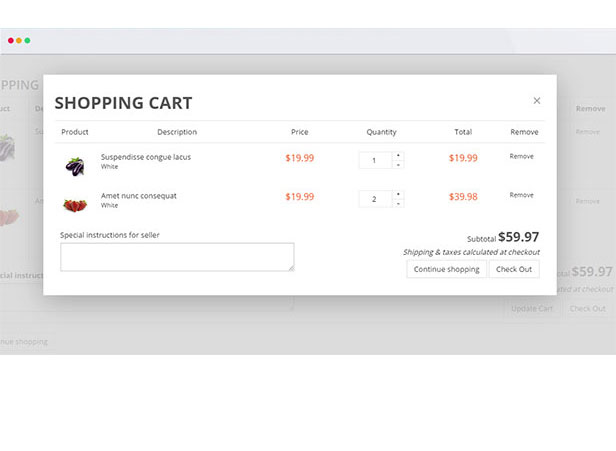Image resolution: width=616 pixels, height=451 pixels.
Task: Select quantity field for Suspendisse congue lacus
Action: tap(375, 160)
